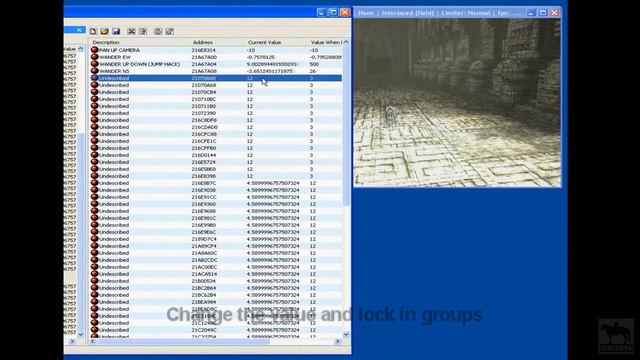Click the left panel scrollbar up arrow
Screen dimensions: 640x360
pos(80,49)
